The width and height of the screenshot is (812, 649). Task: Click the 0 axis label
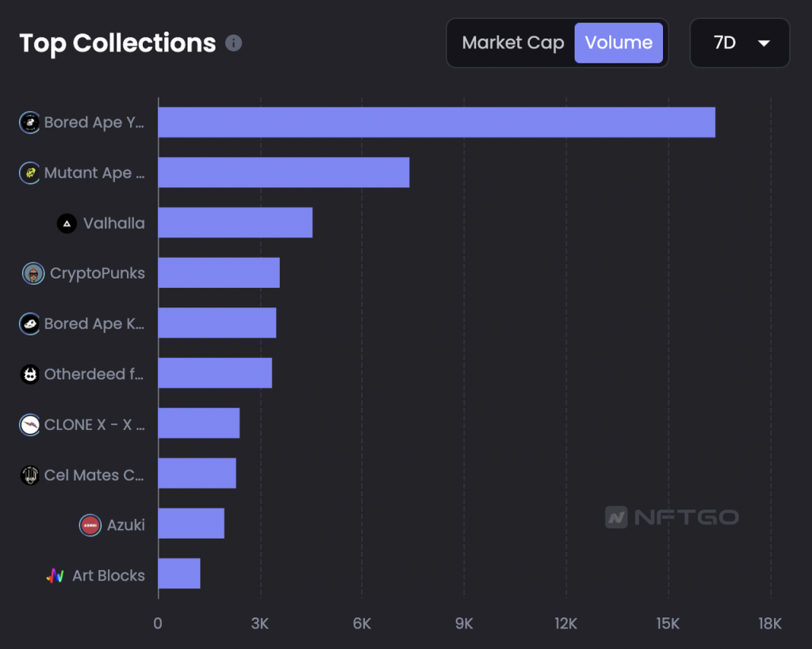click(158, 623)
